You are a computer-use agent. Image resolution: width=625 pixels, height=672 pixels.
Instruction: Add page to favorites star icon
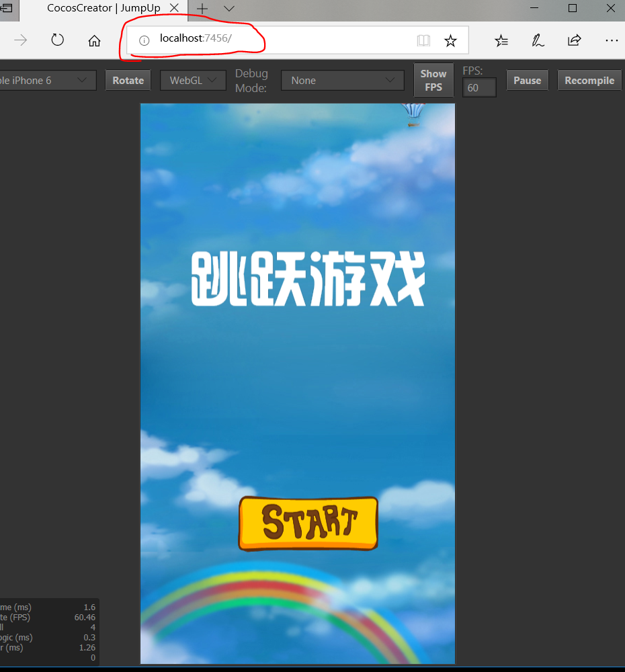pyautogui.click(x=450, y=41)
